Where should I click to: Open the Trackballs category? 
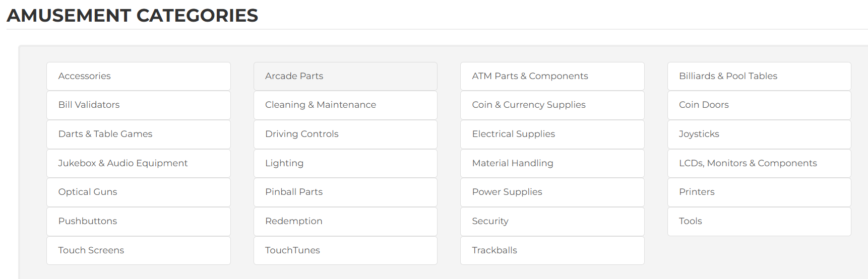[x=552, y=250]
